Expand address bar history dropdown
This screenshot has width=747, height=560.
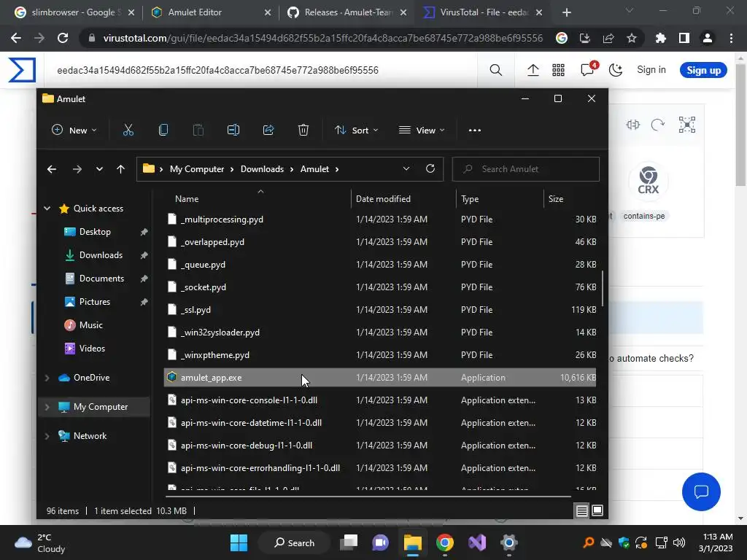pyautogui.click(x=406, y=168)
